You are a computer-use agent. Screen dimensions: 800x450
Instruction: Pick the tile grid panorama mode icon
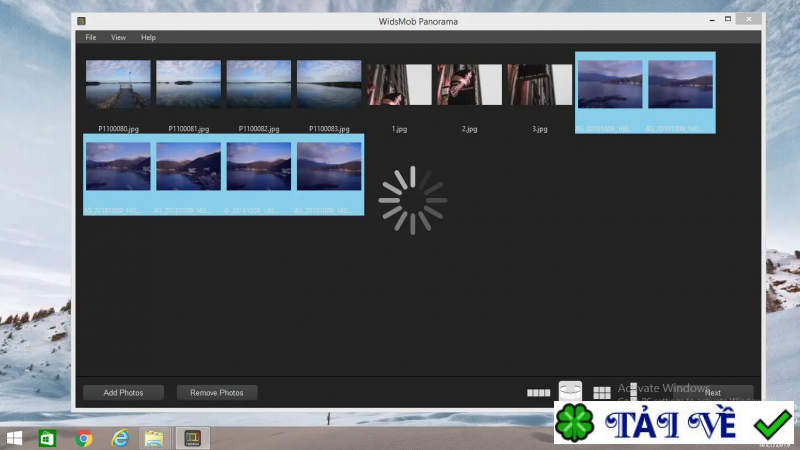pos(602,392)
